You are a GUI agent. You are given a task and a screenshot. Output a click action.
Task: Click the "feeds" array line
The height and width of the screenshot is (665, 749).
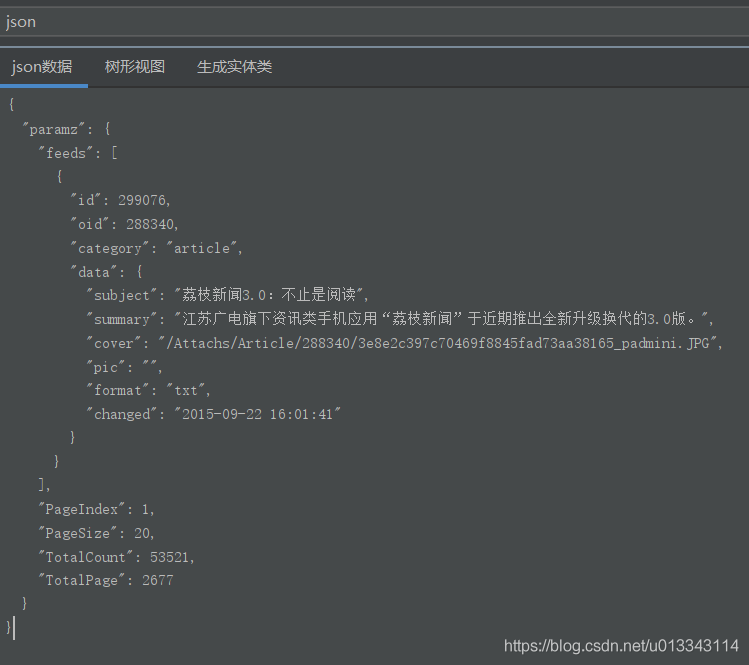(x=78, y=153)
